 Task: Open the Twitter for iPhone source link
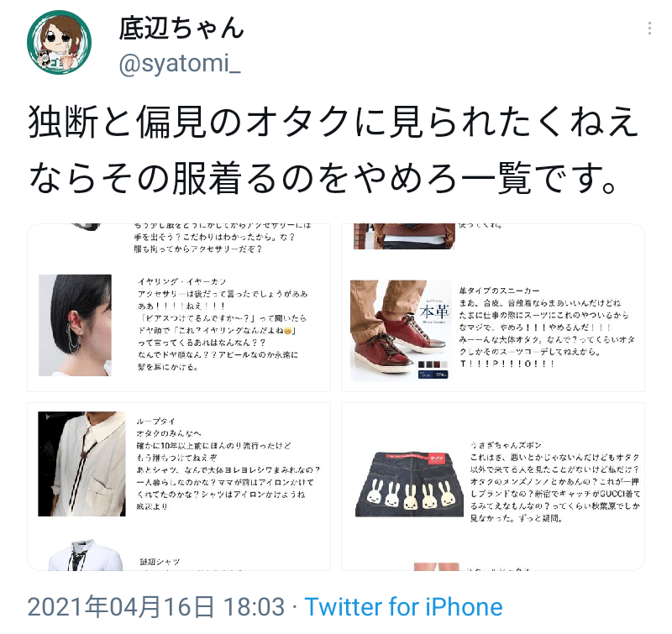(403, 606)
